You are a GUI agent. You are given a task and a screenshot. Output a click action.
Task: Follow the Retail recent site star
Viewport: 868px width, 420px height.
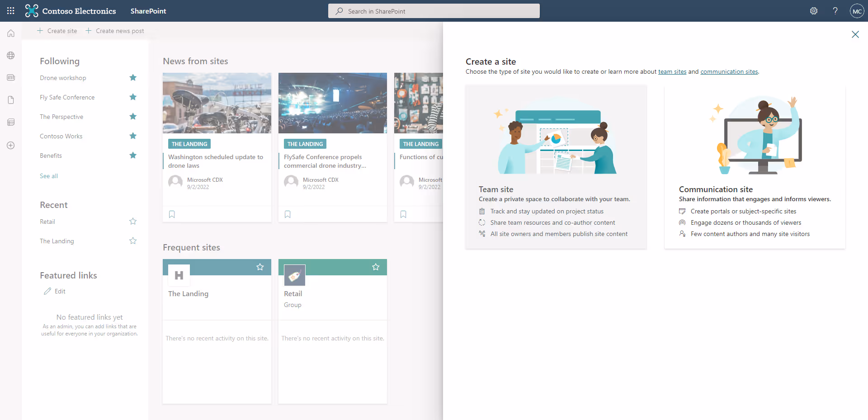click(133, 222)
